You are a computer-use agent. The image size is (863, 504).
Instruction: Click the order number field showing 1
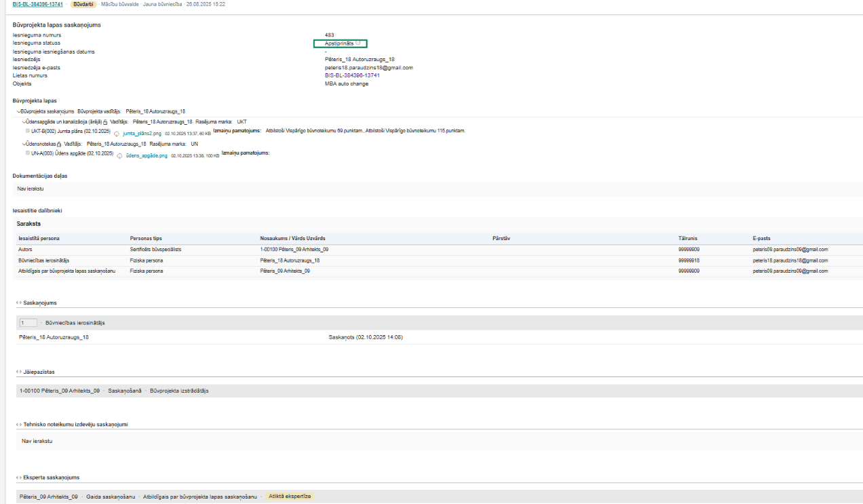point(28,323)
